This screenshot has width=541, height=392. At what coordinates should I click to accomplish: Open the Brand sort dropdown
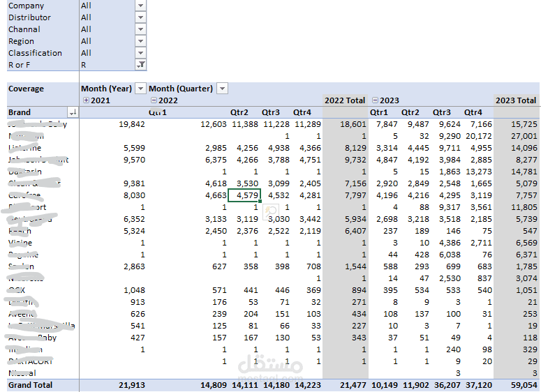coord(73,112)
